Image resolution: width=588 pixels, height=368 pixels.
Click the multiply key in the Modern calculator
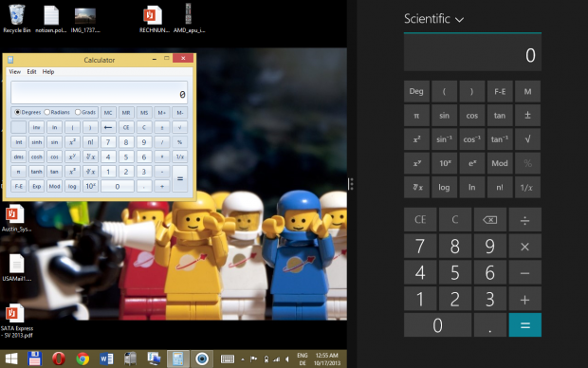pos(524,246)
